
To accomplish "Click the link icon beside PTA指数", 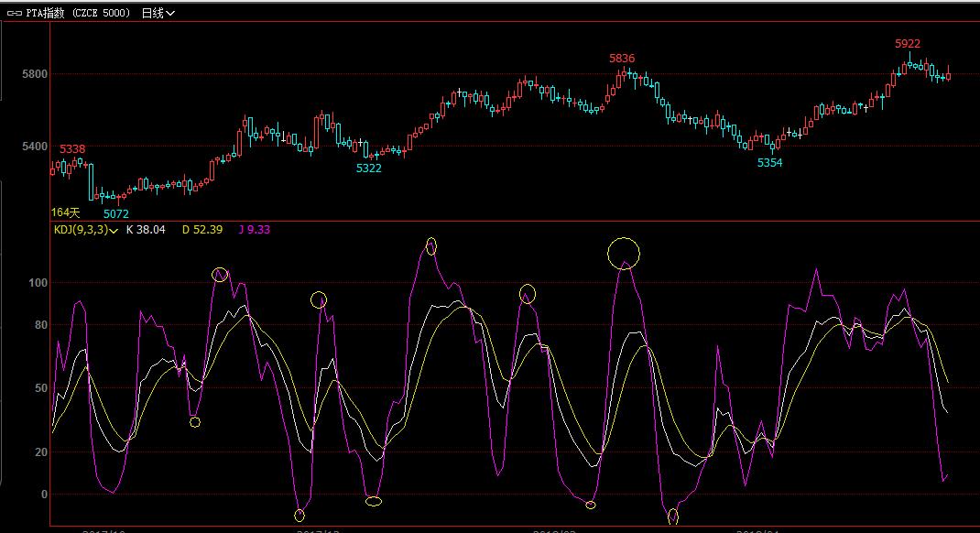I will click(x=13, y=13).
